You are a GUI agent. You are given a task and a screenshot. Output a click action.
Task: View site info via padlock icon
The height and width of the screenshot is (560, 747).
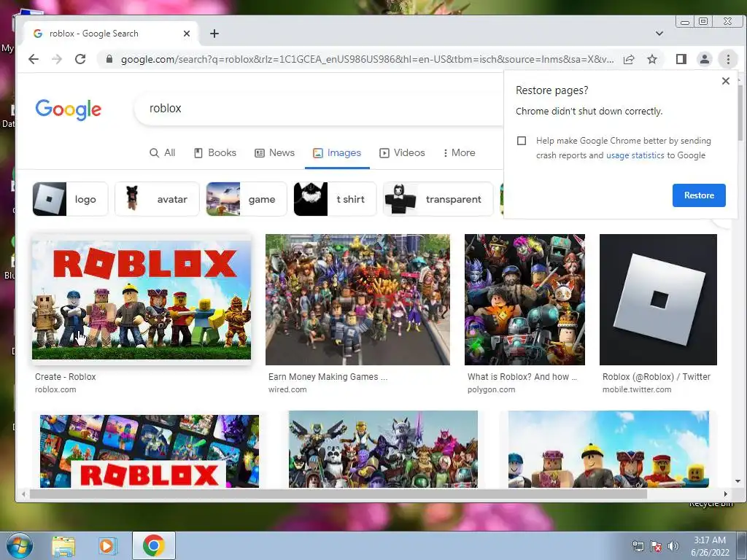click(109, 59)
